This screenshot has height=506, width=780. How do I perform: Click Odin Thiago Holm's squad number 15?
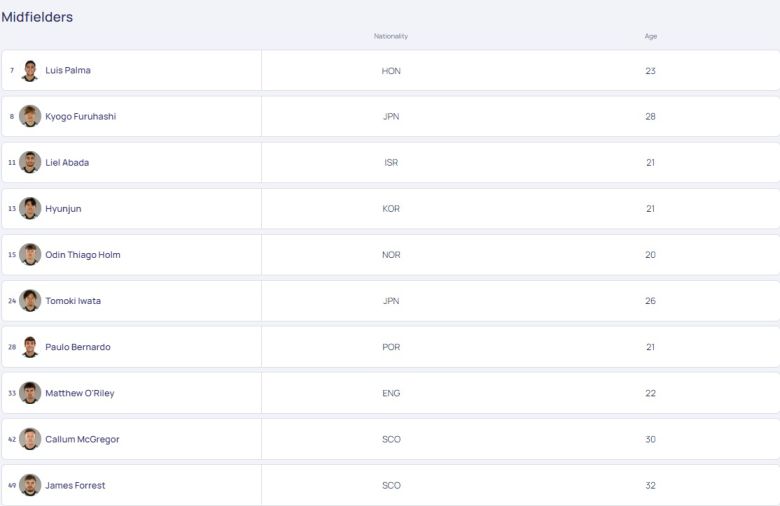(12, 255)
